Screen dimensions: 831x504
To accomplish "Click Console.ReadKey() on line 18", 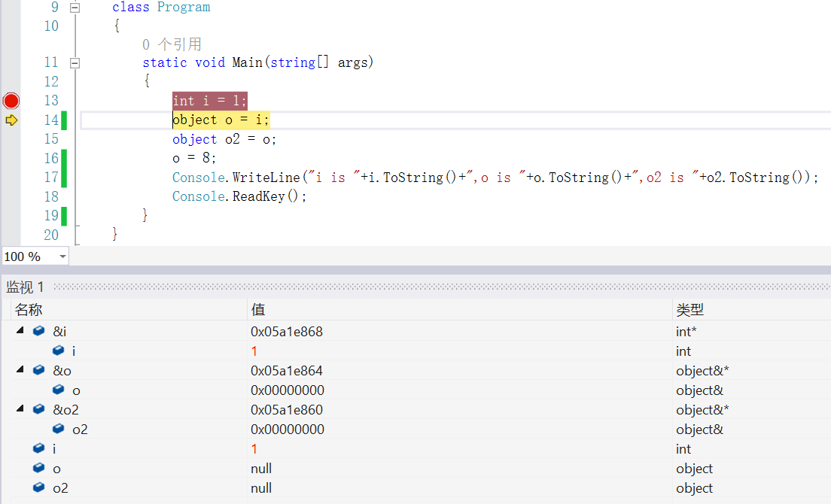I will coord(239,196).
